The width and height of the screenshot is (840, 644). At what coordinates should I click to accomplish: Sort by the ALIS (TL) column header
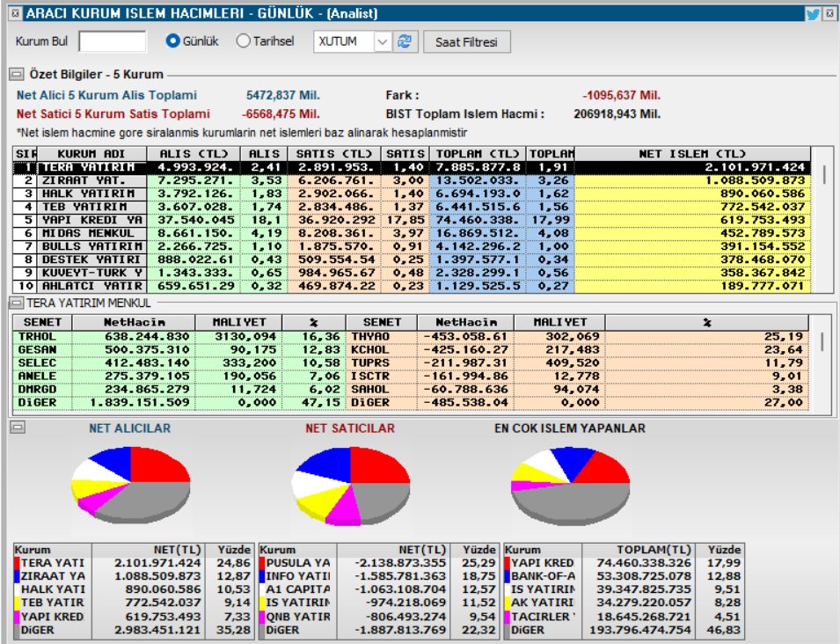pyautogui.click(x=194, y=154)
